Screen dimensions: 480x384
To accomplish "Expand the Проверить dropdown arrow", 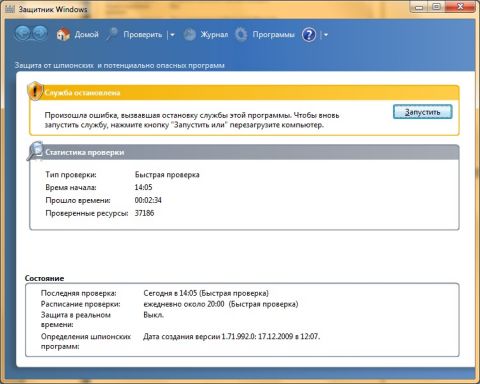I will (x=172, y=35).
